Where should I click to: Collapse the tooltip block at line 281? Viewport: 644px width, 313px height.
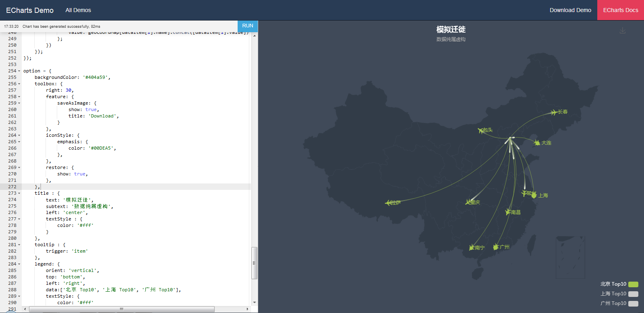(x=19, y=245)
